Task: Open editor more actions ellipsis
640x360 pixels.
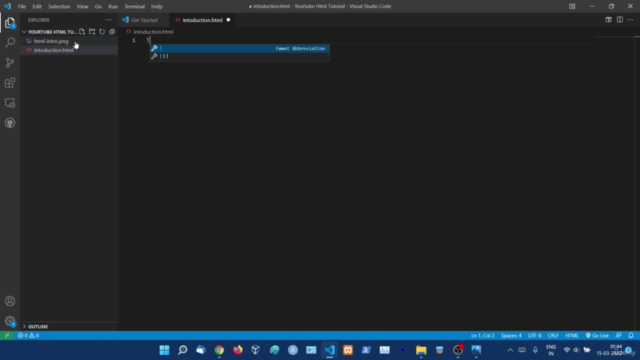Action: 631,20
